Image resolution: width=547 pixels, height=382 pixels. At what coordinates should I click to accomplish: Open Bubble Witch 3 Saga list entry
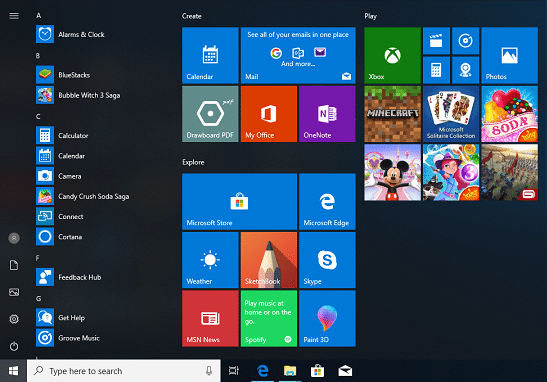[x=78, y=95]
